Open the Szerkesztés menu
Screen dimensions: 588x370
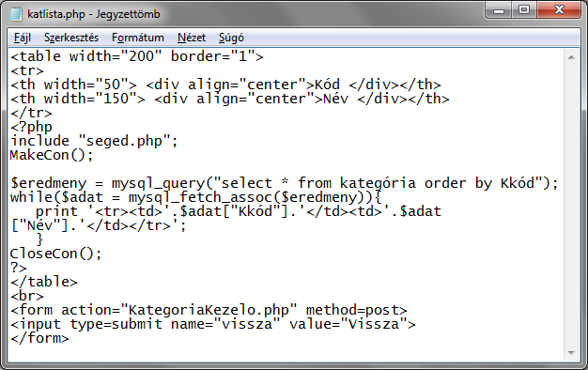point(71,38)
